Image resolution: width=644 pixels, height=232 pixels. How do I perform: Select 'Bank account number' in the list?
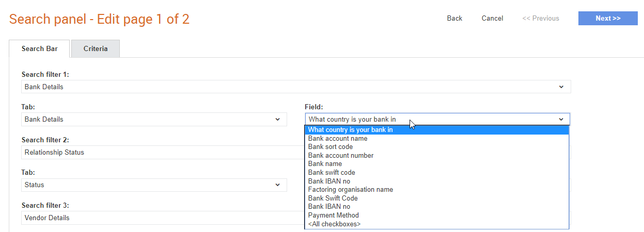(x=437, y=155)
